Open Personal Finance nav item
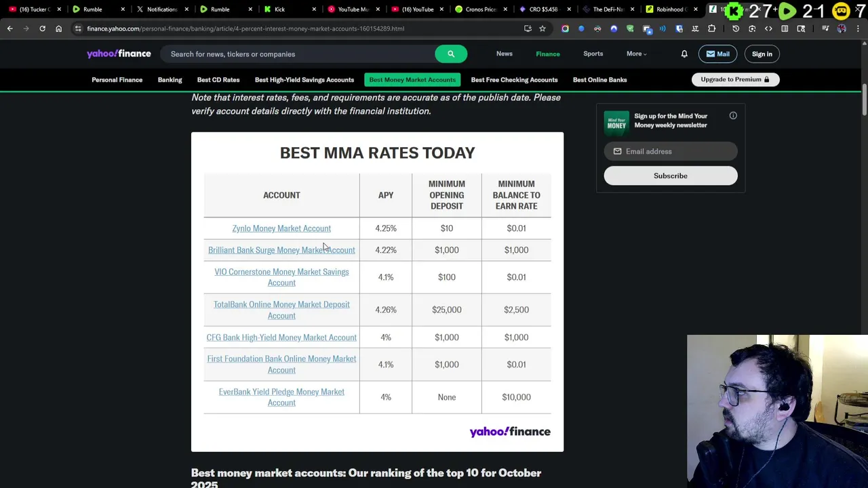The image size is (868, 488). pos(117,80)
